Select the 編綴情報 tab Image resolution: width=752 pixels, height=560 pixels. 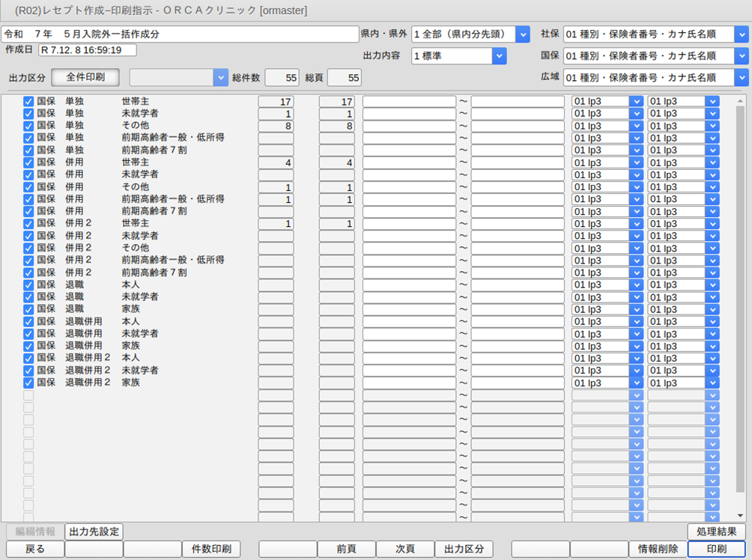tap(34, 532)
